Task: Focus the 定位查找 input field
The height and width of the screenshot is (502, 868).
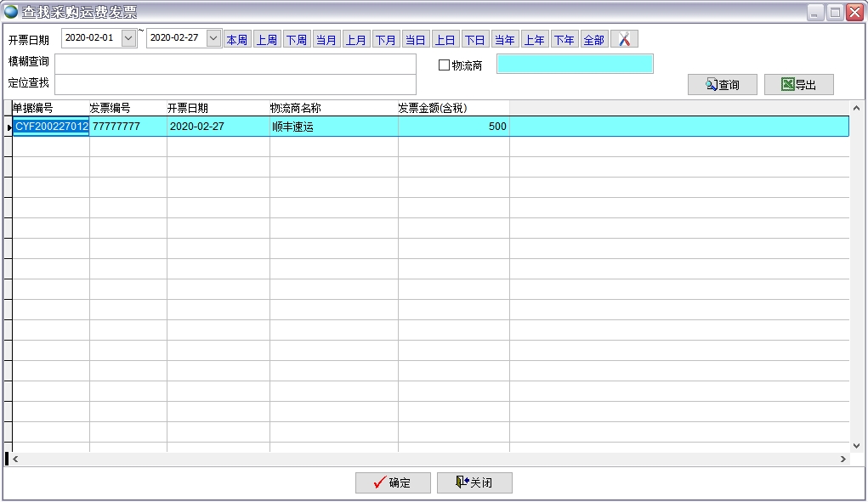Action: click(235, 84)
